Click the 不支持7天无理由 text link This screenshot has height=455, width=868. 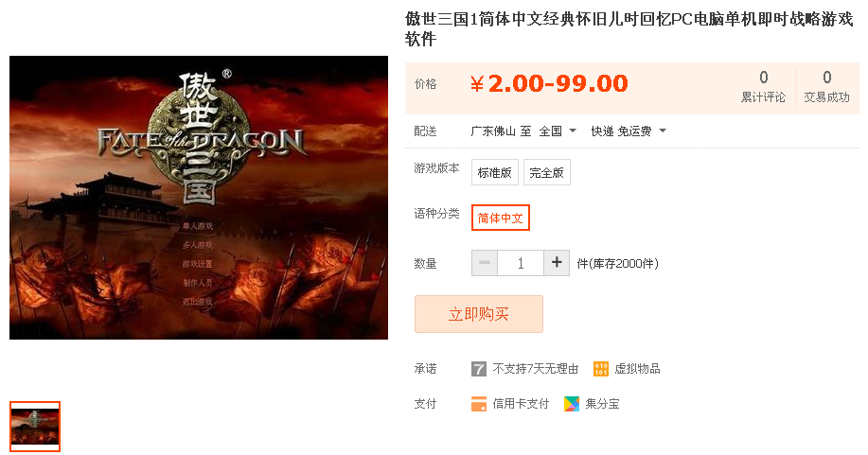(536, 369)
